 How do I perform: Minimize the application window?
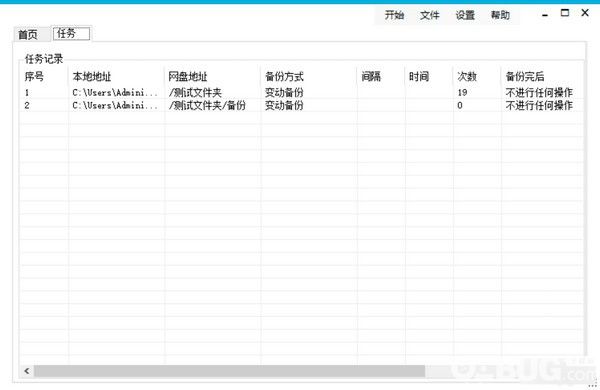(545, 15)
